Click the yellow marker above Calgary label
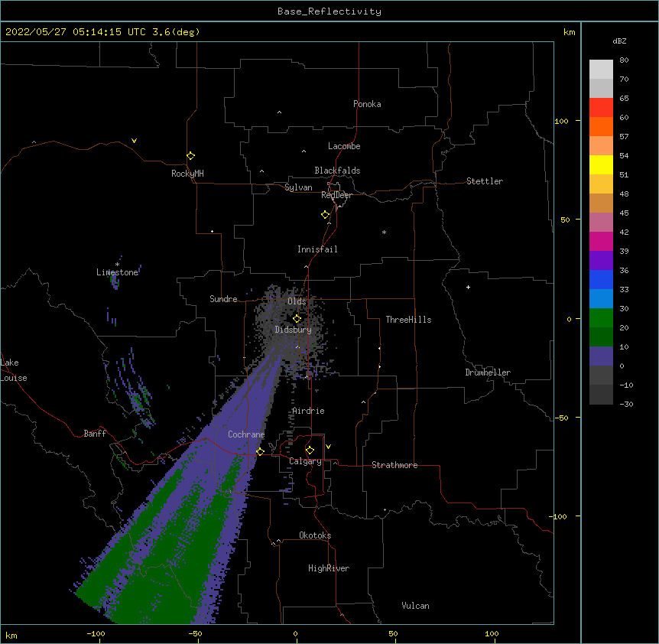Image resolution: width=659 pixels, height=644 pixels. 310,450
